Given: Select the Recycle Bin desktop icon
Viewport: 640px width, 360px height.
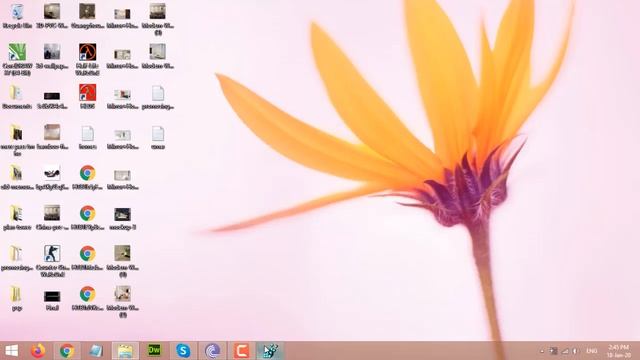Looking at the screenshot, I should (x=17, y=16).
